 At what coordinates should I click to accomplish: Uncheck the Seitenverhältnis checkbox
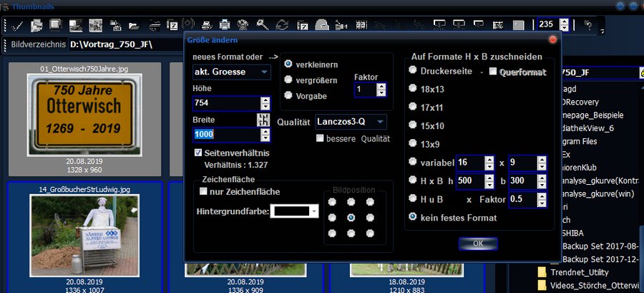(x=199, y=153)
